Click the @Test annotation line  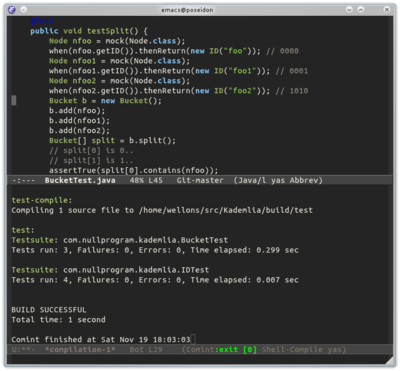(x=42, y=21)
